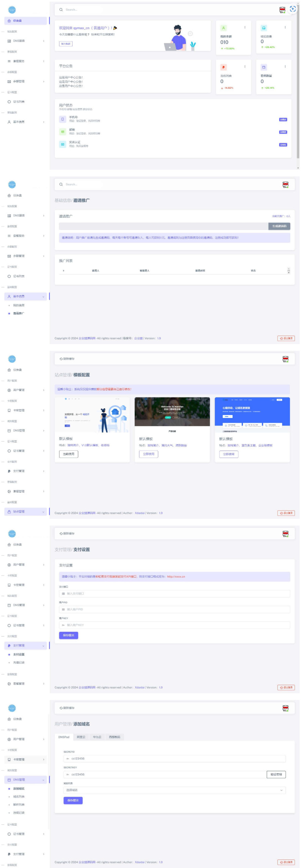
Task: Click the 当前使用 button on the V1.0 template card
Action: (x=69, y=454)
